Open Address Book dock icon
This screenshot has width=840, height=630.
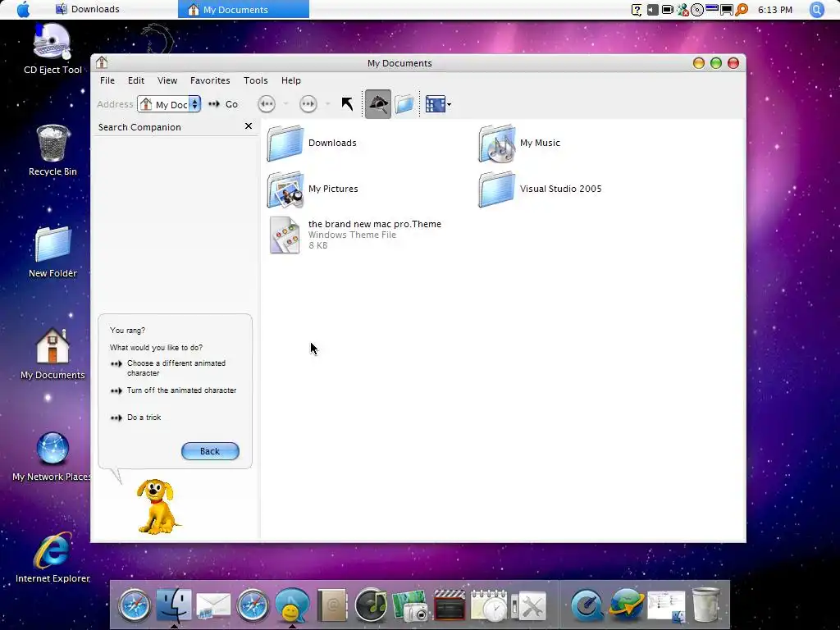(332, 605)
